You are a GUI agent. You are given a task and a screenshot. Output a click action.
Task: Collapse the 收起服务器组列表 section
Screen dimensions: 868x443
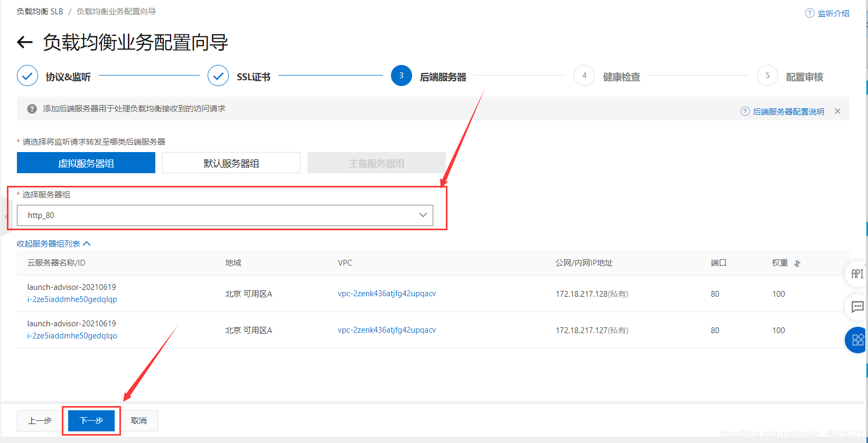[54, 243]
